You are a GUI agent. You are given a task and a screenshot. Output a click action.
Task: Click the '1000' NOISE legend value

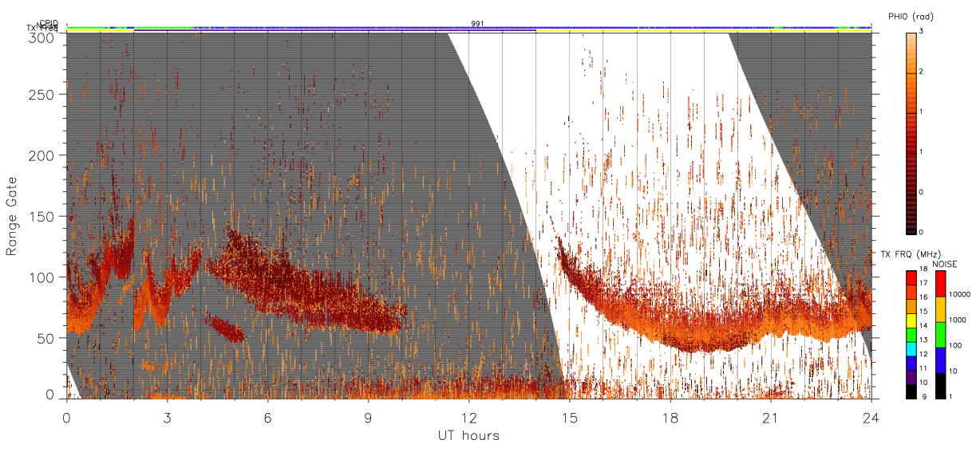pos(958,319)
